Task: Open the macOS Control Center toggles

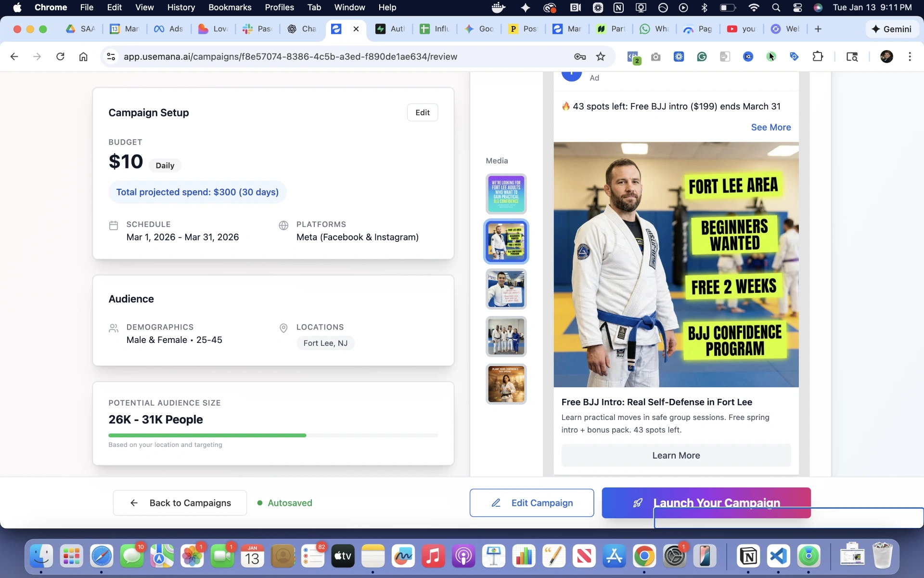Action: point(797,7)
